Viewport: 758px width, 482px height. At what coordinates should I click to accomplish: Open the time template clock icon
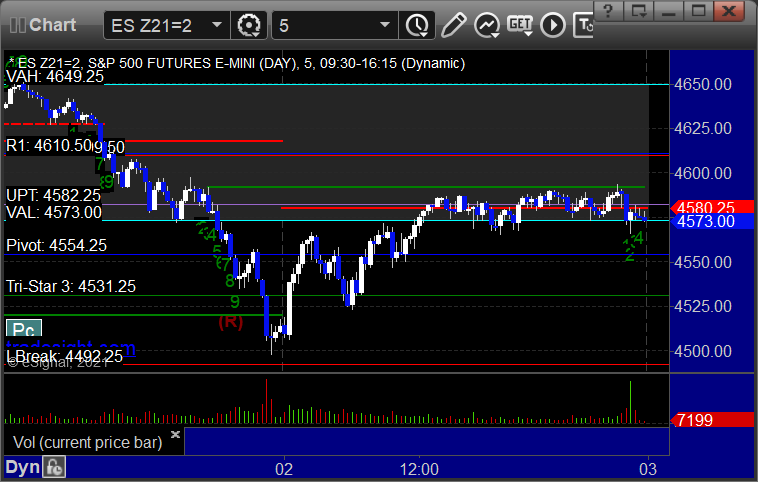417,25
